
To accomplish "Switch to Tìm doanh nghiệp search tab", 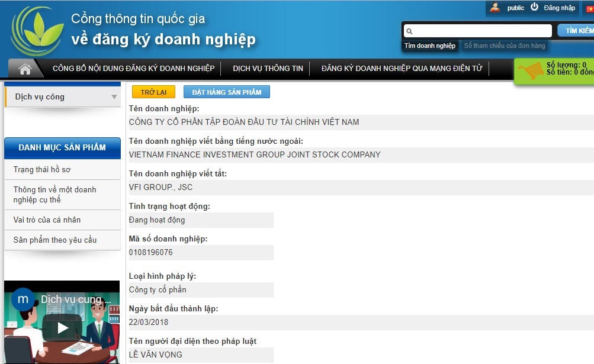I will coord(430,46).
